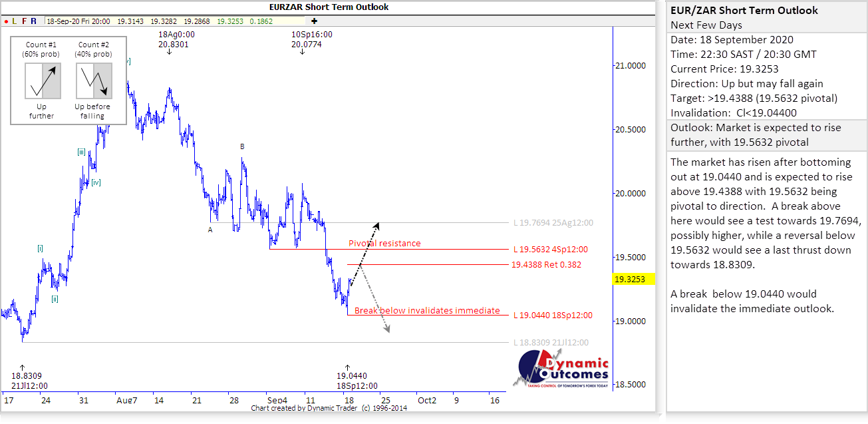The width and height of the screenshot is (868, 424).
Task: Click the 19.0440 18Sp12:00 low label below chart
Action: point(357,381)
